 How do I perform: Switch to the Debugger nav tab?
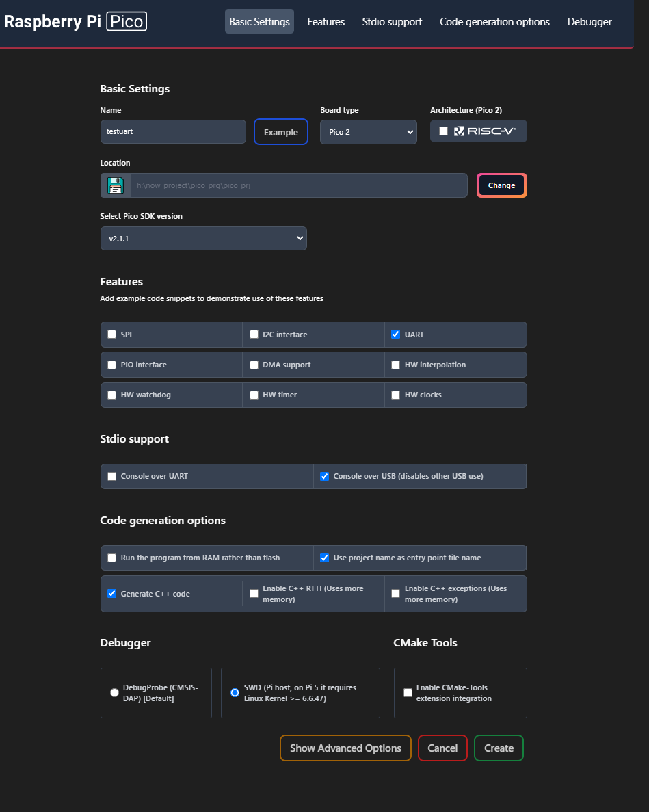click(x=590, y=21)
